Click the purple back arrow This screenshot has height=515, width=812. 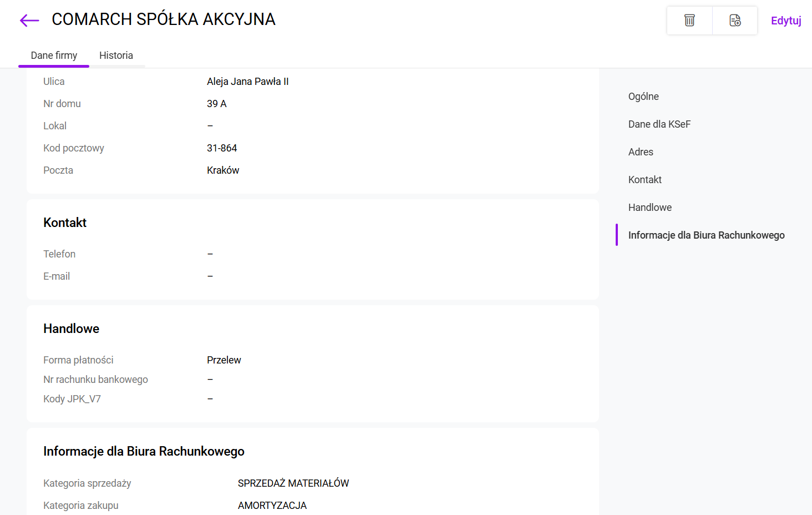[29, 21]
